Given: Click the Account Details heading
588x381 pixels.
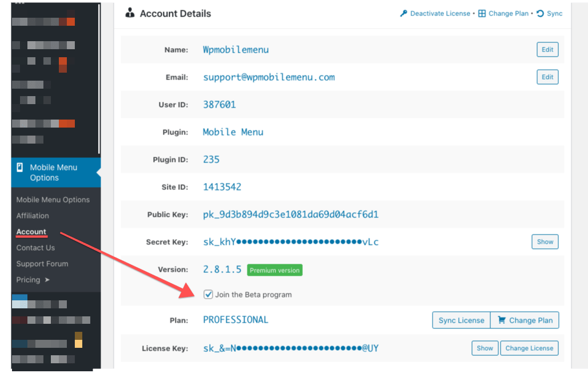Looking at the screenshot, I should pos(175,14).
